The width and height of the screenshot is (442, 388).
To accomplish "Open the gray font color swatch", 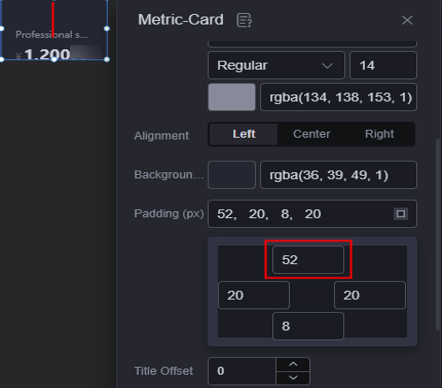I will 232,97.
